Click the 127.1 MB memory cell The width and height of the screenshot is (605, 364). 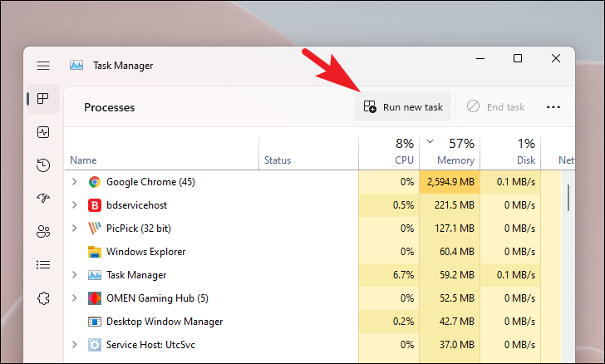point(450,229)
